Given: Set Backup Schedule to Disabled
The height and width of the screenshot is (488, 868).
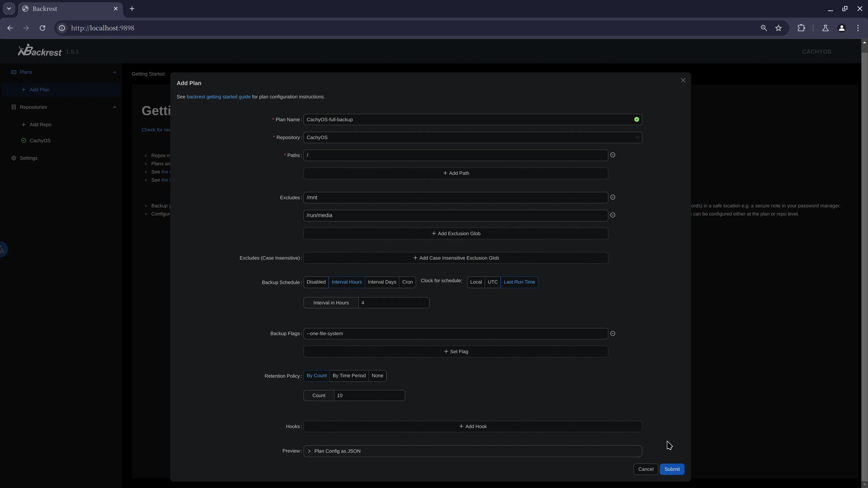Looking at the screenshot, I should pyautogui.click(x=316, y=282).
